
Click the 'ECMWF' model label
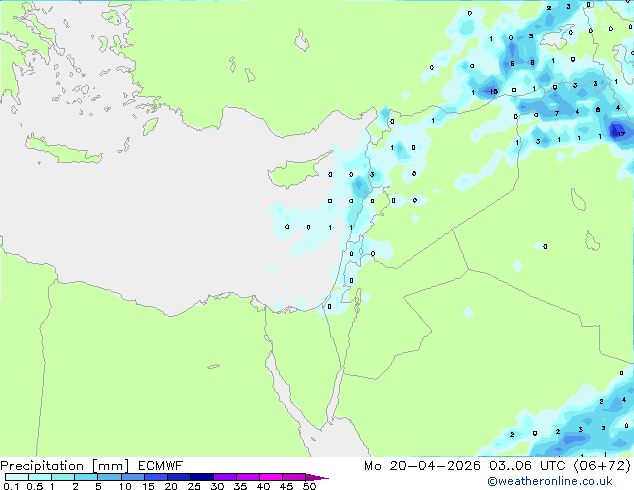point(161,466)
